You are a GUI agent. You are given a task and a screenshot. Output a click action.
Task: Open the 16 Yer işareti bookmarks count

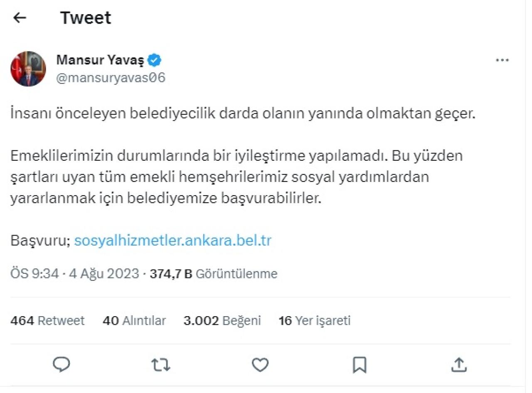tap(315, 320)
